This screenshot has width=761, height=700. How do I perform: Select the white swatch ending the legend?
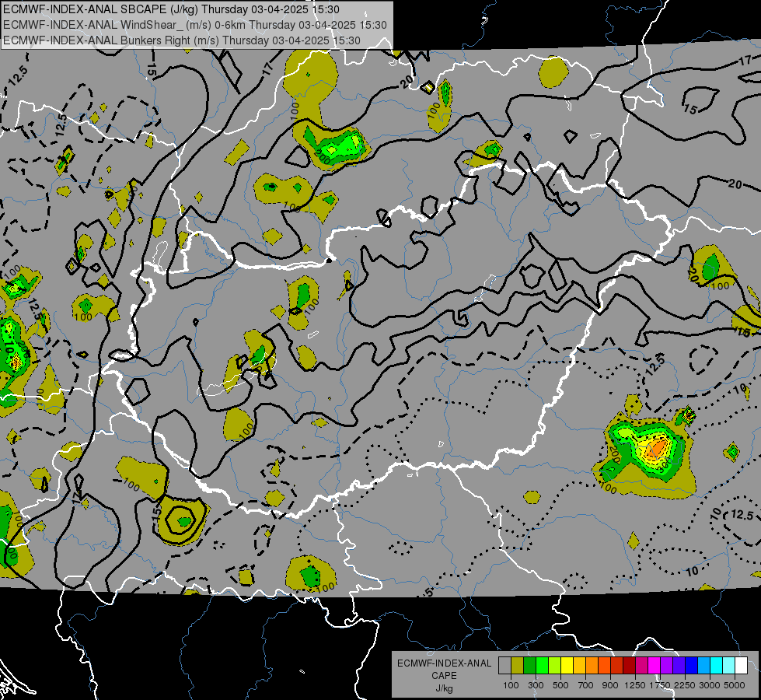tap(741, 666)
